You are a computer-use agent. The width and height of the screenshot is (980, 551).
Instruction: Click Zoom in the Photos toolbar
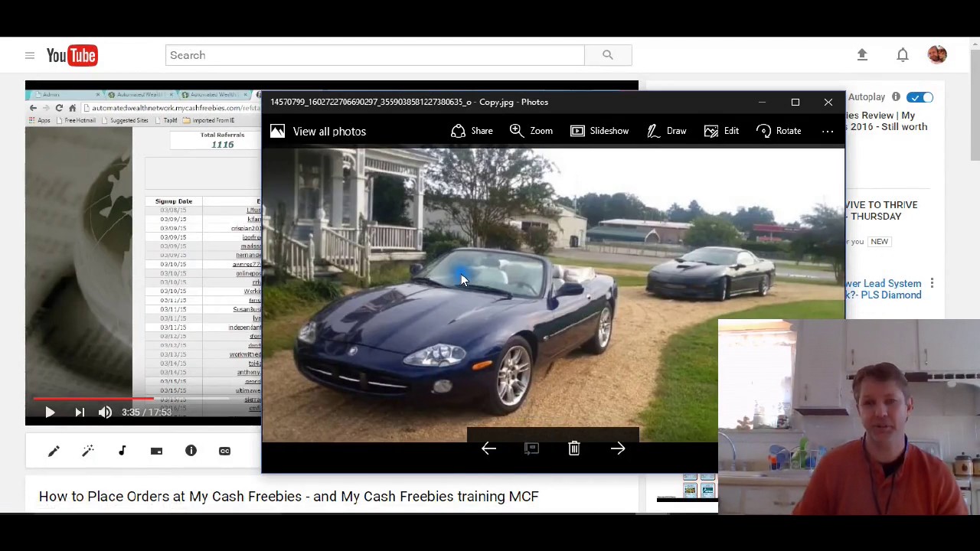click(531, 131)
